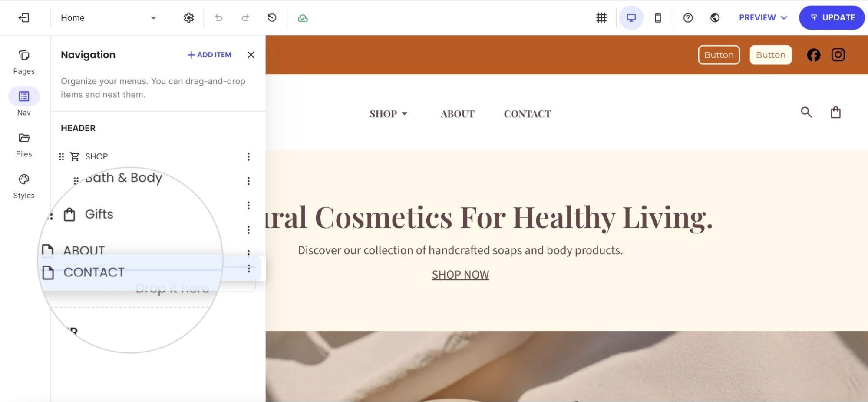The image size is (868, 402).
Task: Select the Gifts navigation item
Action: tap(99, 214)
